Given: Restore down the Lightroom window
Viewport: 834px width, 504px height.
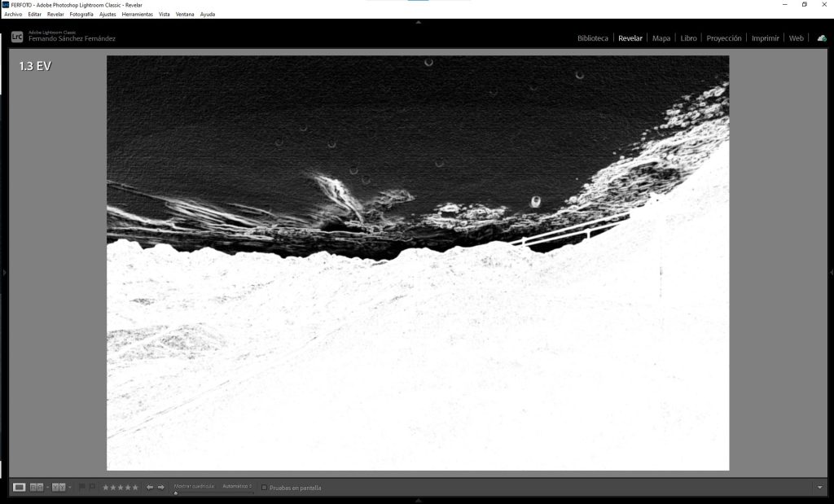Looking at the screenshot, I should tap(804, 4).
